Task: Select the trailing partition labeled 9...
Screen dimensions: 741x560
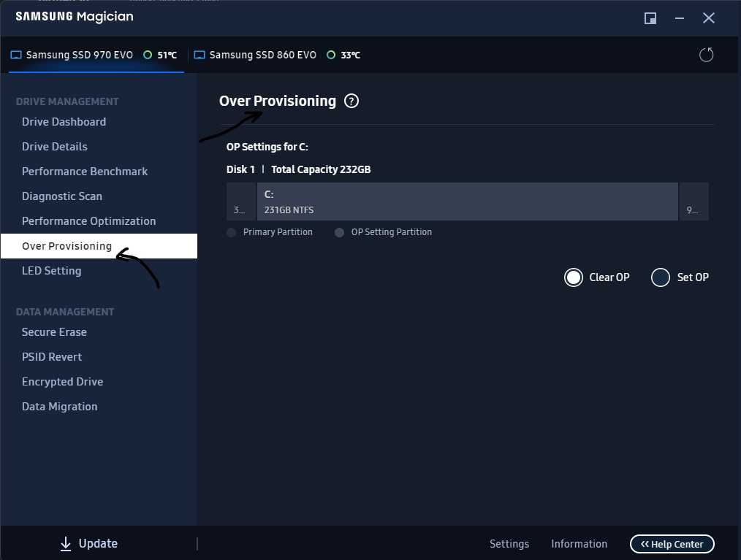Action: pyautogui.click(x=693, y=202)
